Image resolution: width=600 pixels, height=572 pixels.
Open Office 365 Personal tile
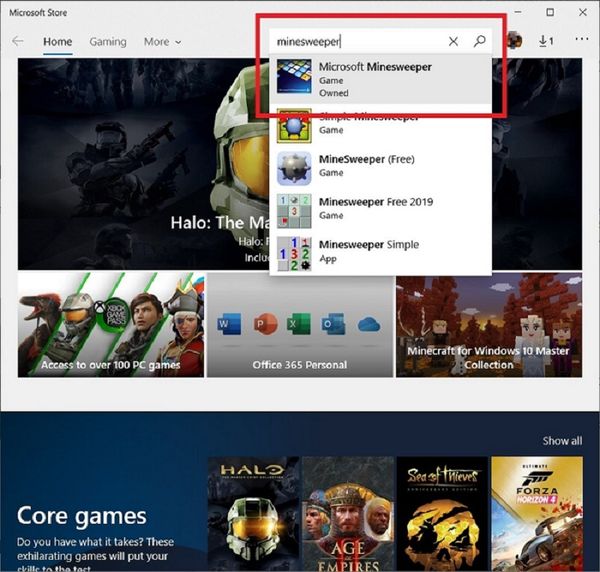[x=300, y=326]
